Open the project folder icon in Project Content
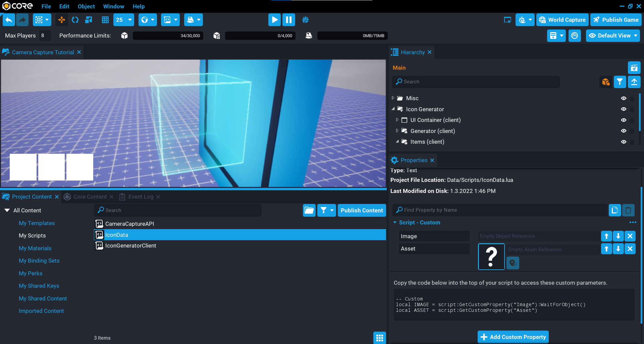 pos(309,210)
